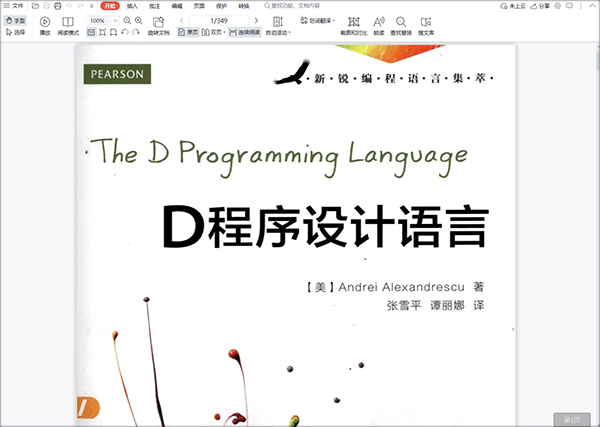Screen dimensions: 600x427
Task: Click the 未上云 cloud status button
Action: (513, 6)
